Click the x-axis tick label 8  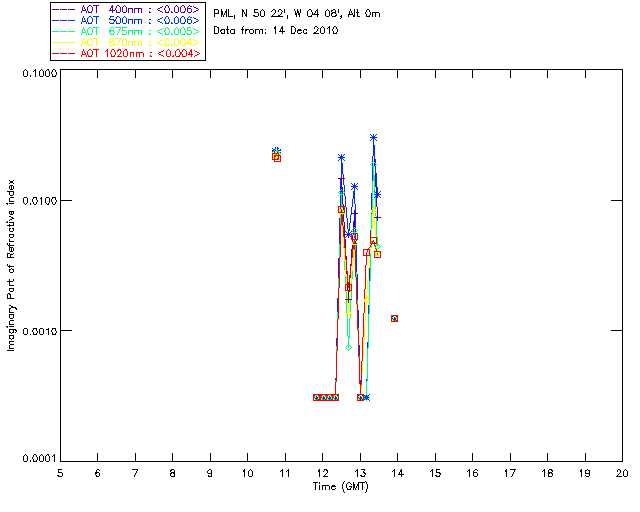[x=173, y=473]
